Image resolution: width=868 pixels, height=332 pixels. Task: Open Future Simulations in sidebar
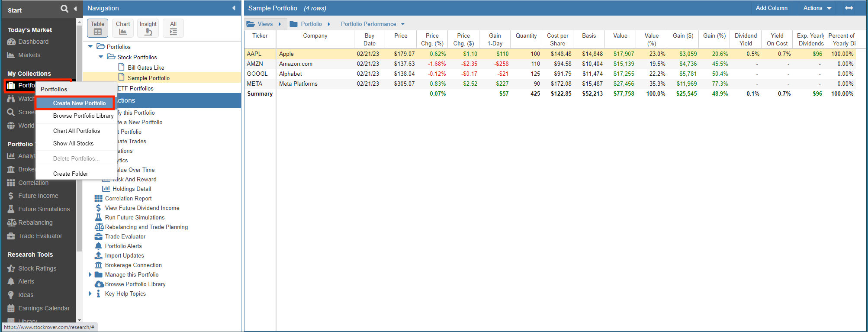click(x=44, y=209)
